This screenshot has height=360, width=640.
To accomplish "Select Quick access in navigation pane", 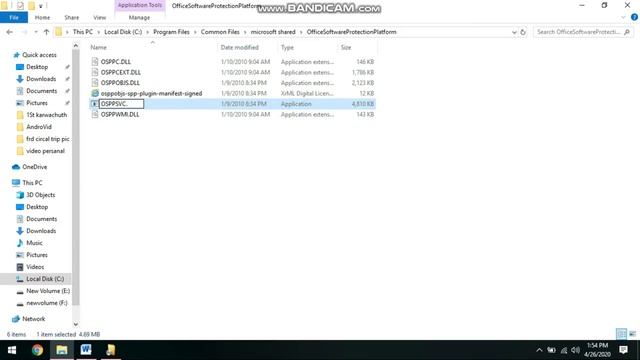I will coord(39,55).
